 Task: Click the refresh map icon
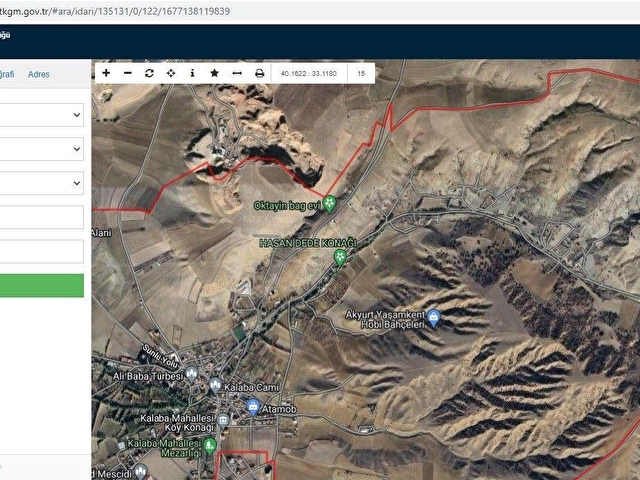[149, 73]
